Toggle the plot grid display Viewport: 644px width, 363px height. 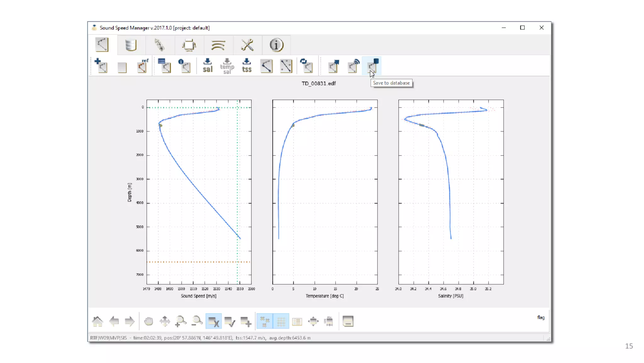click(281, 321)
